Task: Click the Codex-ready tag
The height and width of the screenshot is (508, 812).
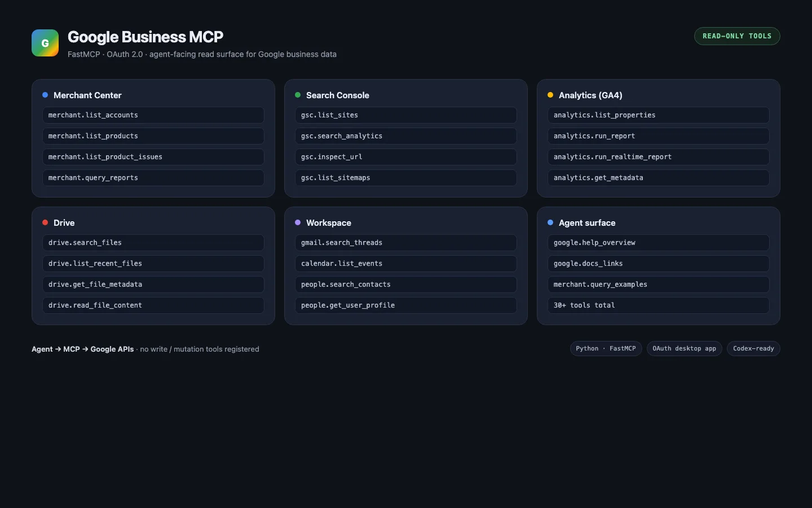Action: 753,349
